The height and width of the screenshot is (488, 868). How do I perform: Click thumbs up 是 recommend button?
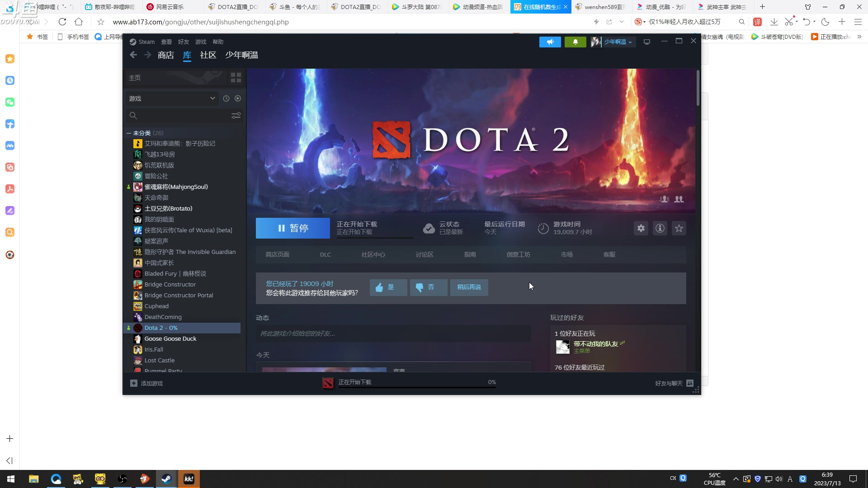click(388, 287)
